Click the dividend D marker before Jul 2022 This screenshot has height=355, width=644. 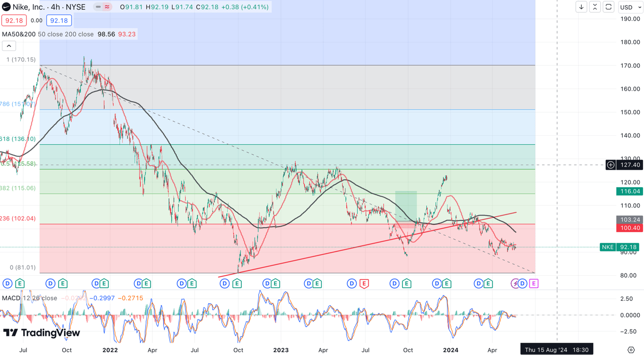(x=182, y=283)
